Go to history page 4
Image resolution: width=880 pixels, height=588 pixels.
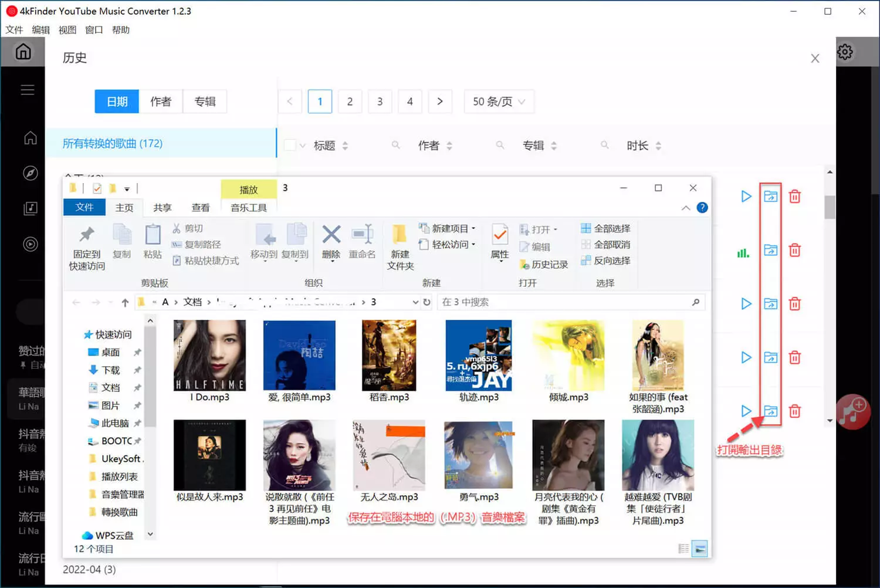tap(409, 102)
